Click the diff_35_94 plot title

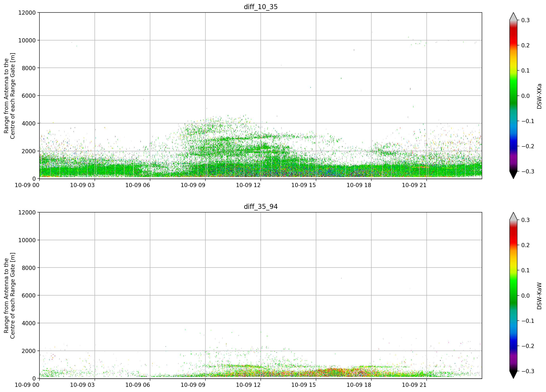(x=261, y=207)
